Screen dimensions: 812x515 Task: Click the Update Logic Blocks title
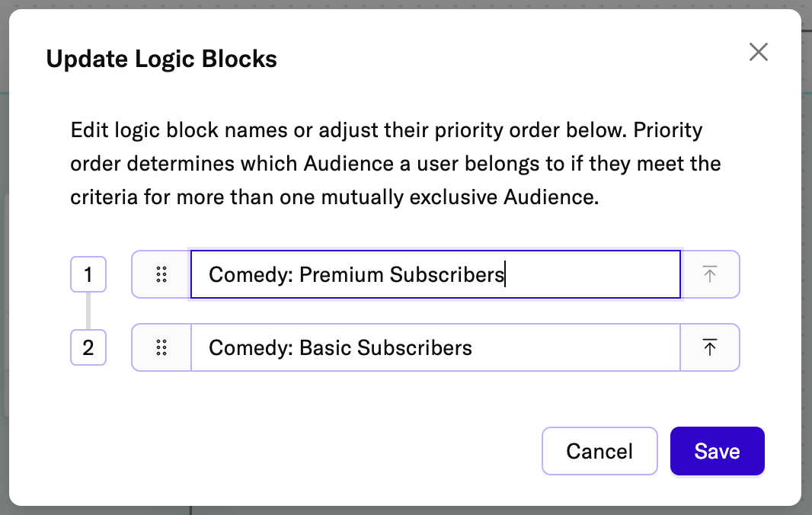[162, 59]
